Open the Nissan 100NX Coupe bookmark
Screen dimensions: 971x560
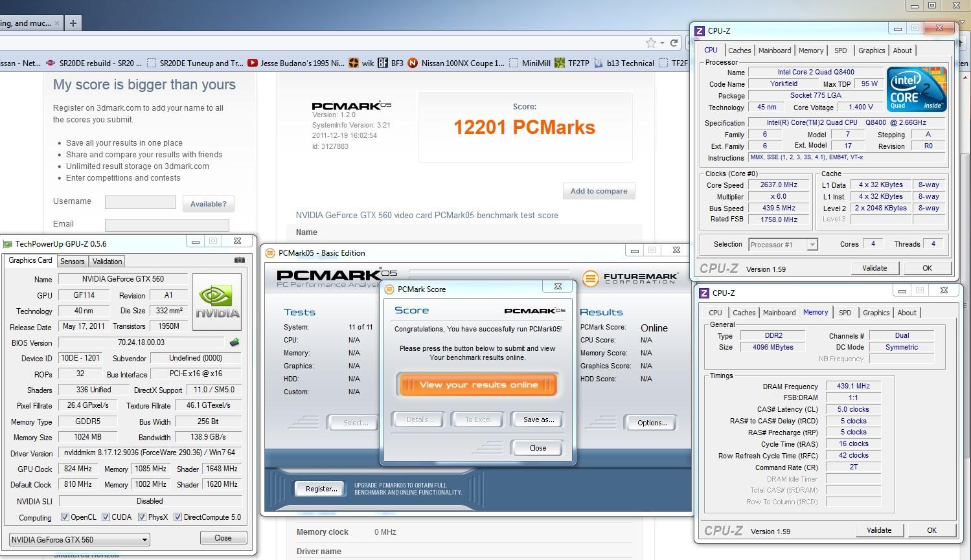pyautogui.click(x=456, y=63)
